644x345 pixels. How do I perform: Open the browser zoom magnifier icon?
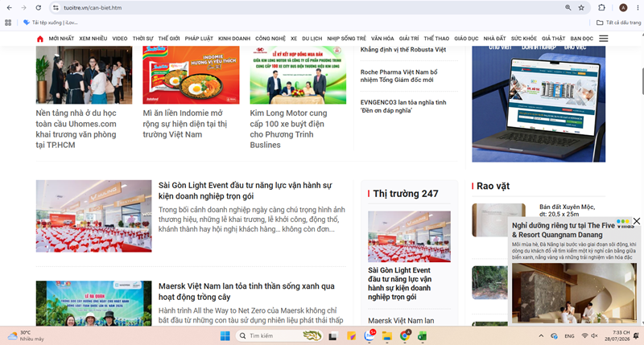pos(568,7)
